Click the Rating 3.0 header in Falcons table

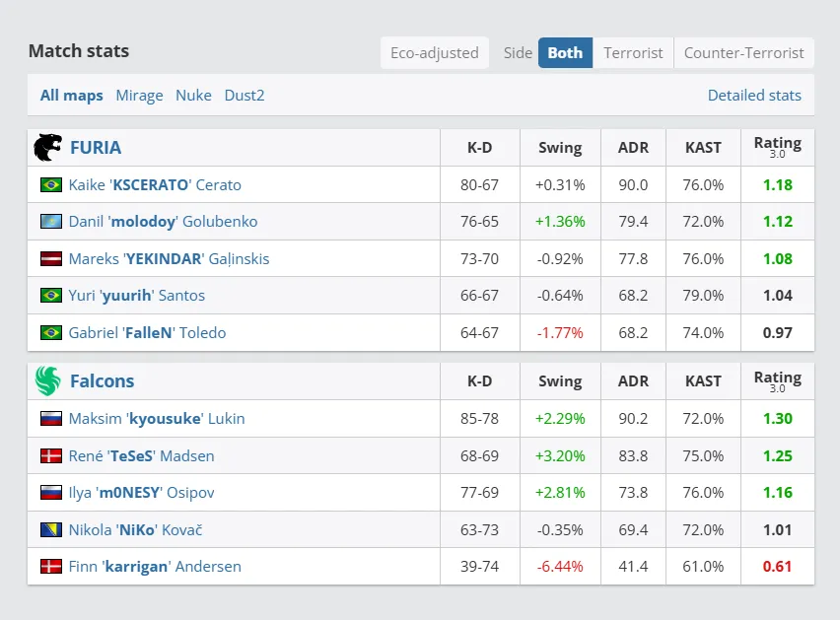(x=777, y=380)
